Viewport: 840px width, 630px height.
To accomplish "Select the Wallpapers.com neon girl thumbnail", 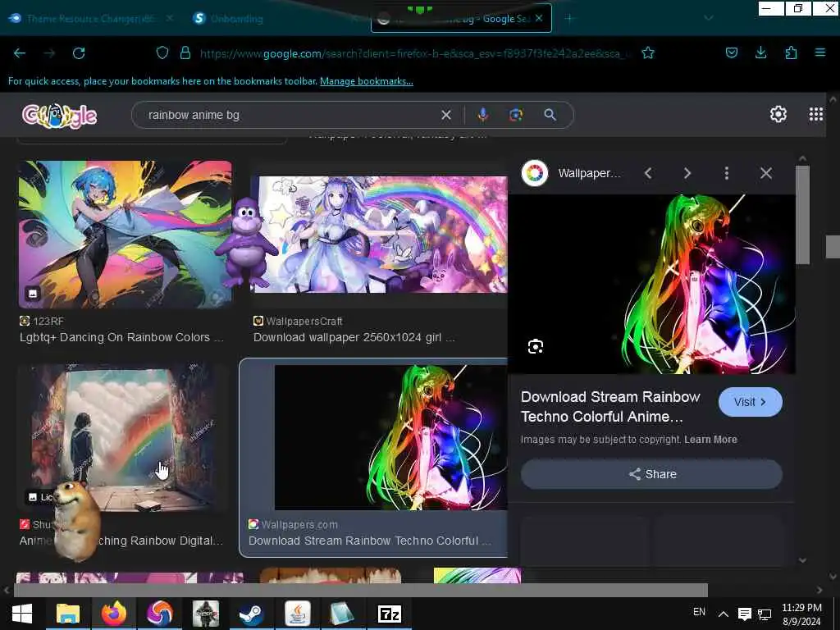I will coord(391,437).
